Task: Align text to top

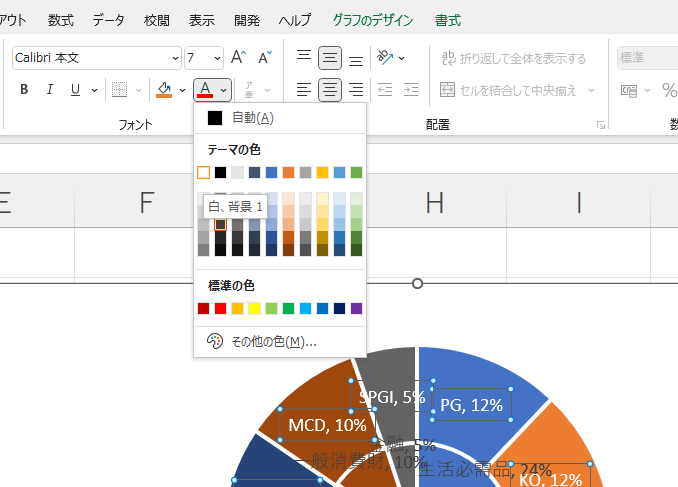Action: tap(304, 57)
